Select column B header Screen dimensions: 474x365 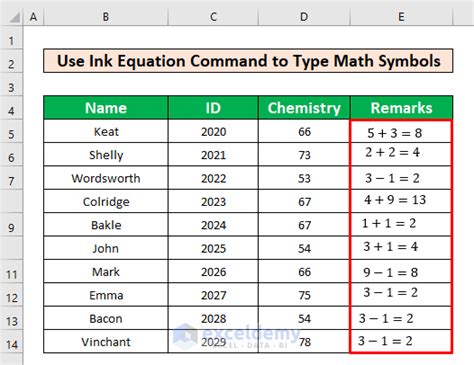106,17
